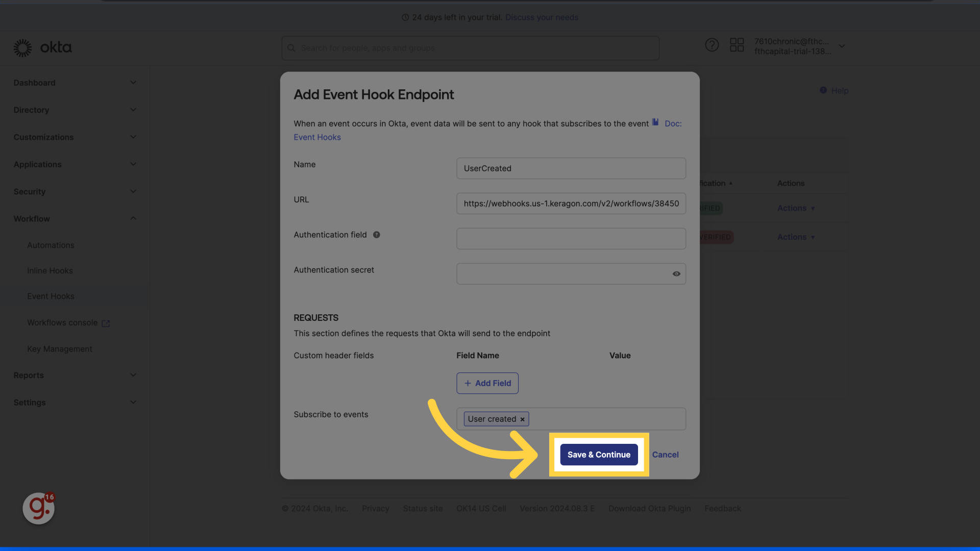Click OK14 US Cell footer link
Screen dimensions: 980x551
click(x=481, y=509)
